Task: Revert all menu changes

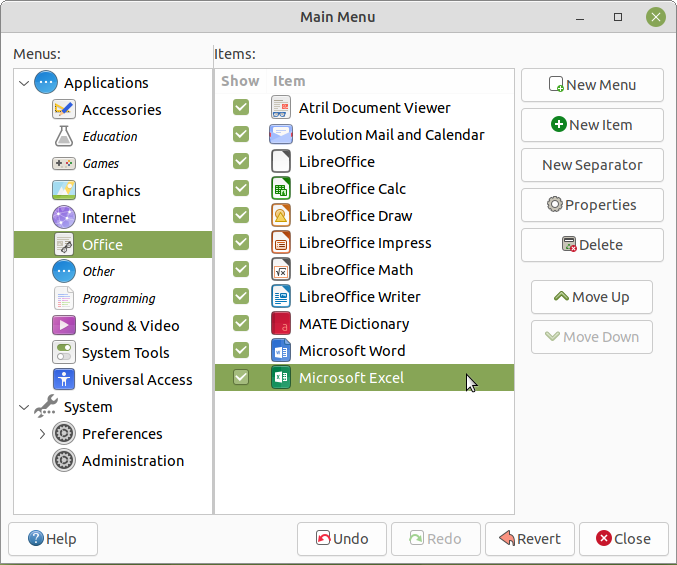Action: [530, 539]
